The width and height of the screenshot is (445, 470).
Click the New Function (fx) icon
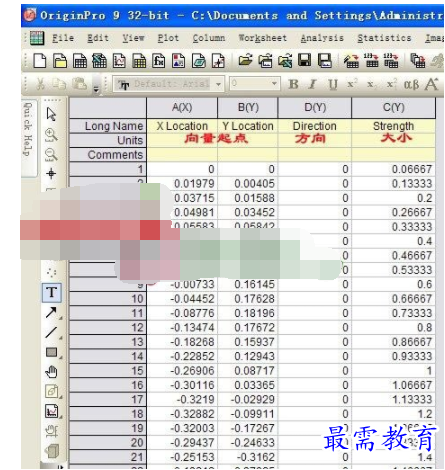click(159, 61)
